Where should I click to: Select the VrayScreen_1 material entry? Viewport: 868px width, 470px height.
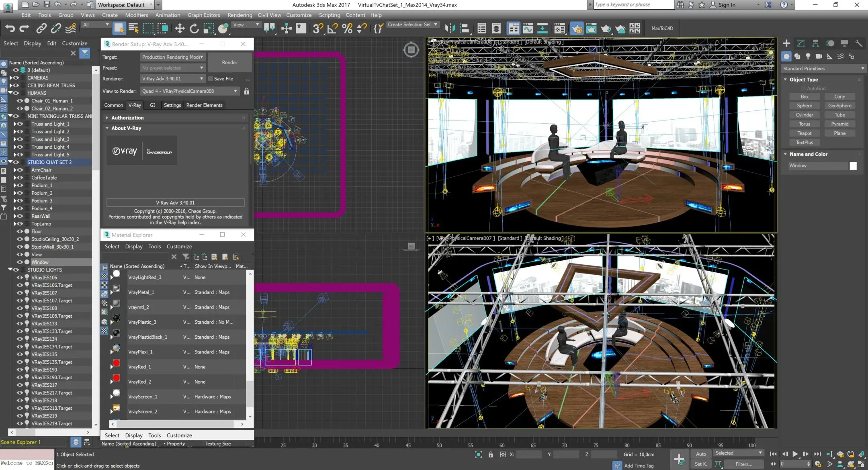click(x=143, y=396)
